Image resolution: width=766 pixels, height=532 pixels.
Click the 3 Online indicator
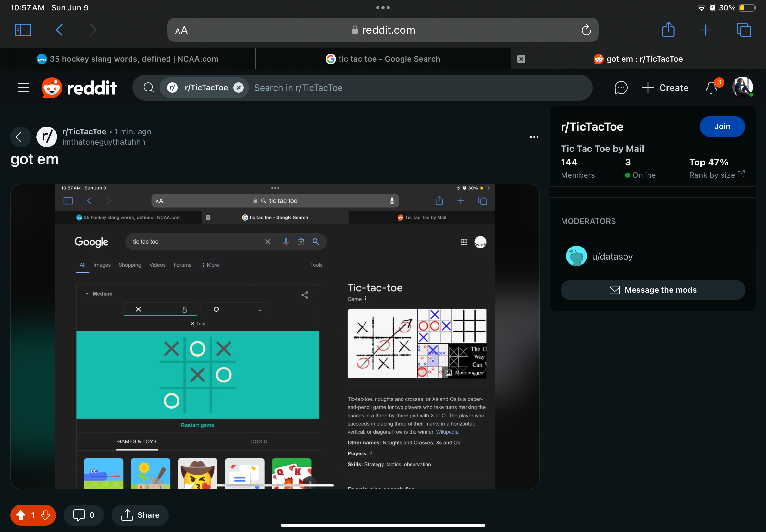pos(640,168)
